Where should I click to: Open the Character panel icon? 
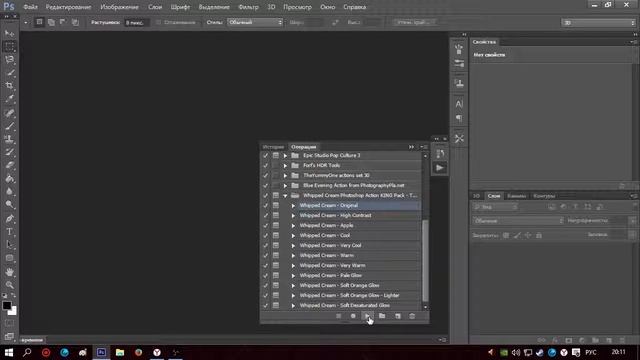pyautogui.click(x=459, y=104)
